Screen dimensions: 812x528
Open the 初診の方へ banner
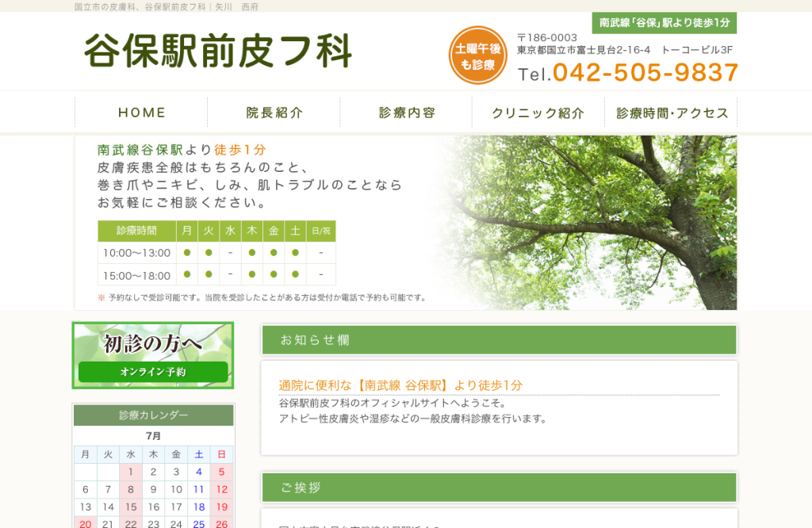(153, 355)
